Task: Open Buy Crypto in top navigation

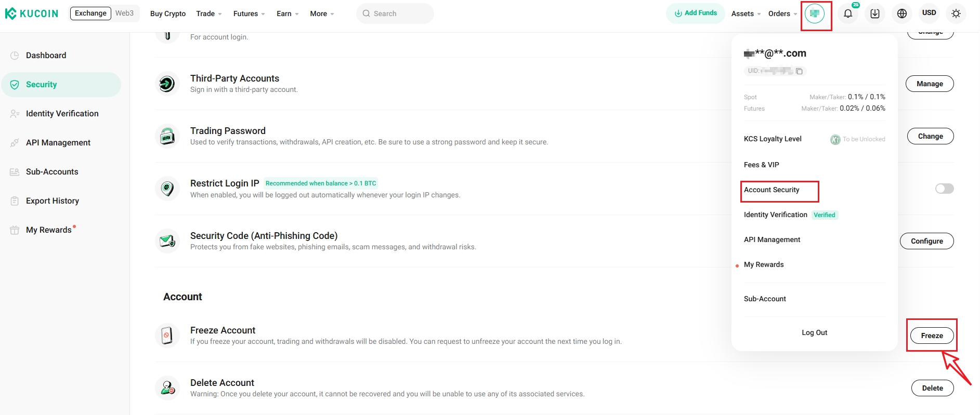Action: (x=168, y=14)
